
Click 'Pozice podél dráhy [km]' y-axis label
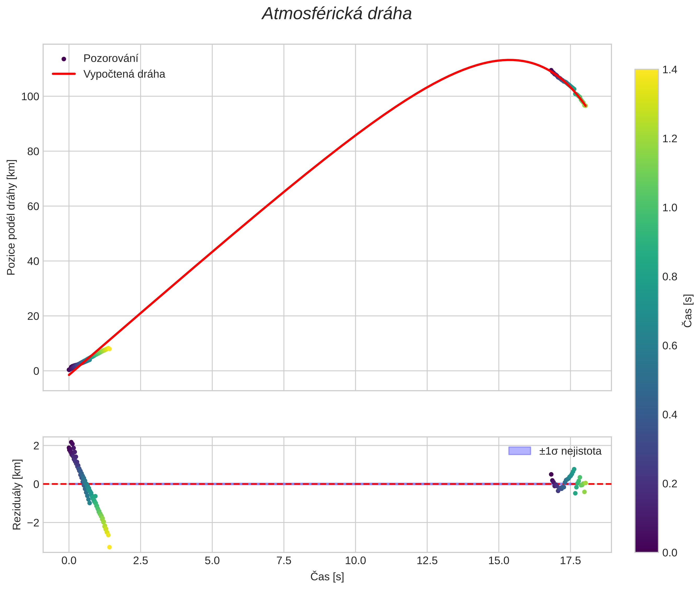click(11, 217)
